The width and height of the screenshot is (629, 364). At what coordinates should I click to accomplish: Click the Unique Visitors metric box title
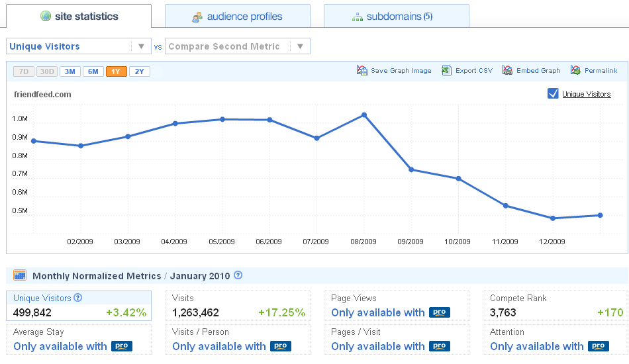point(42,298)
